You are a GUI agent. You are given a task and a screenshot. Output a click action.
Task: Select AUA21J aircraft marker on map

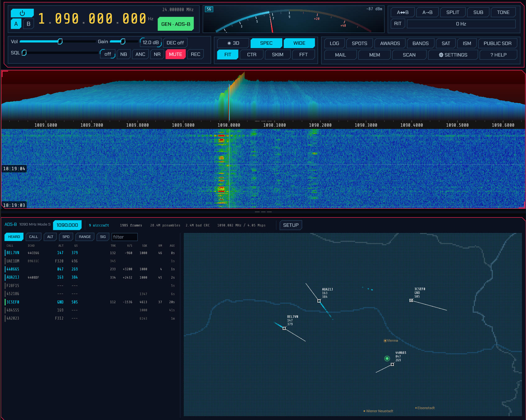point(319,301)
